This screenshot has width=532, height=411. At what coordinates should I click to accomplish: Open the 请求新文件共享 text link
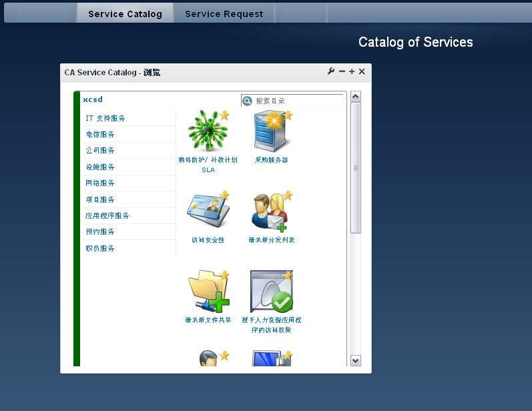208,320
